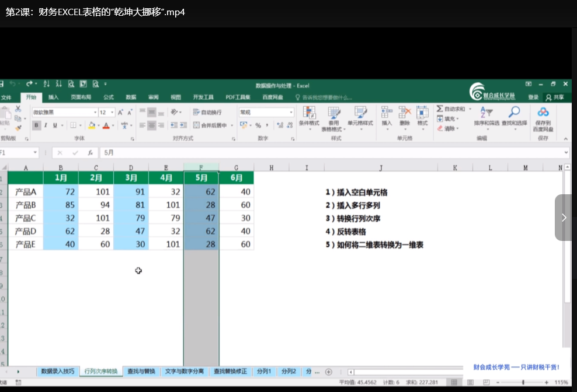
Task: Open 数据录入技巧 sheet tab
Action: 58,372
